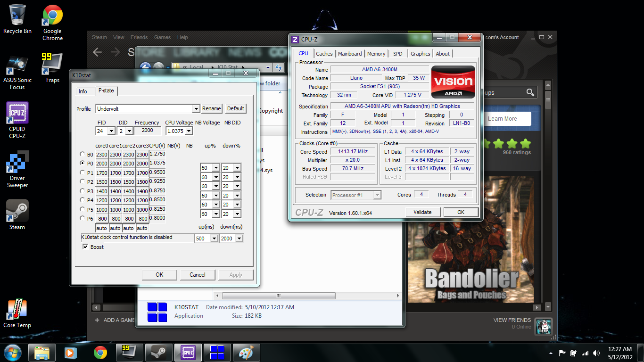Click the Action Center flag icon

[562, 353]
